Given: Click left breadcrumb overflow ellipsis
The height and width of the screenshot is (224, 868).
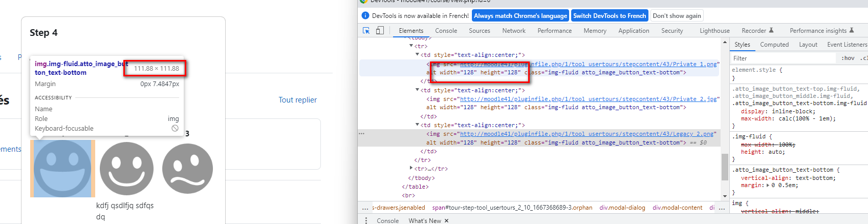Looking at the screenshot, I should tap(365, 208).
